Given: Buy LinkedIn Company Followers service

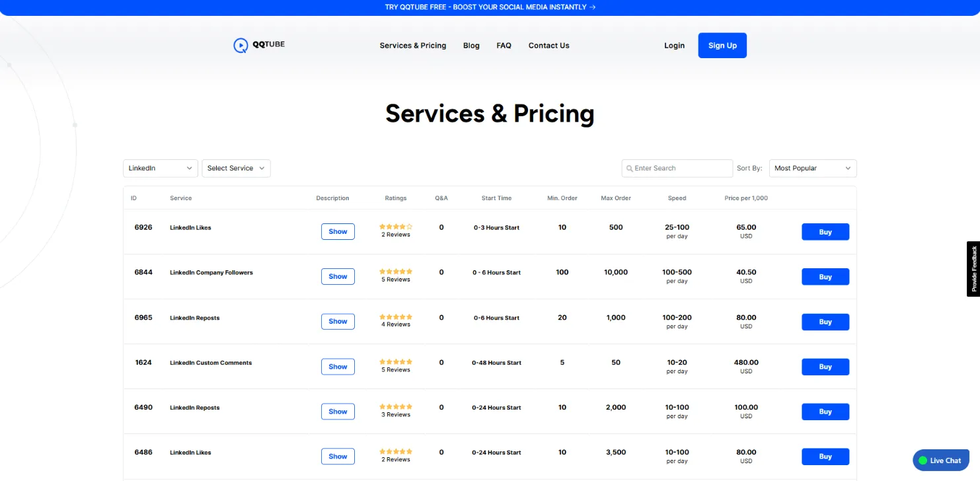Looking at the screenshot, I should [x=825, y=277].
